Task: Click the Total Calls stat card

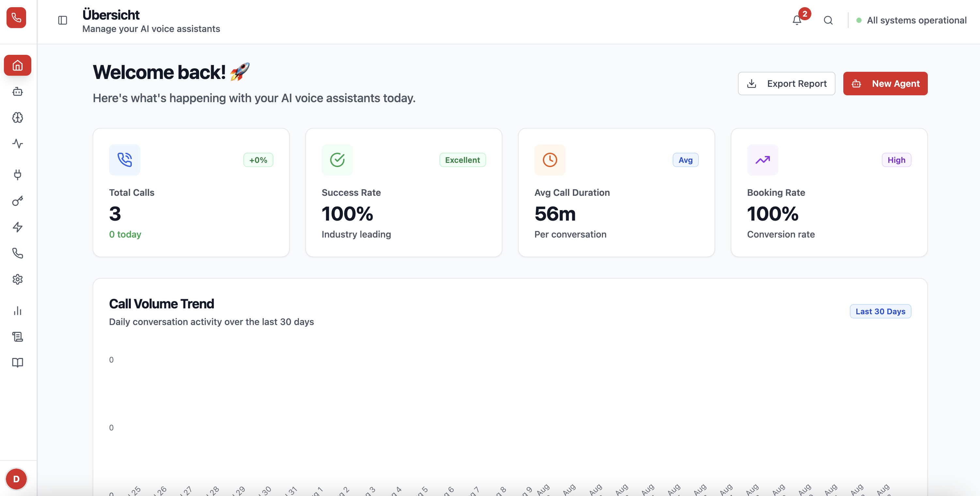Action: tap(191, 193)
